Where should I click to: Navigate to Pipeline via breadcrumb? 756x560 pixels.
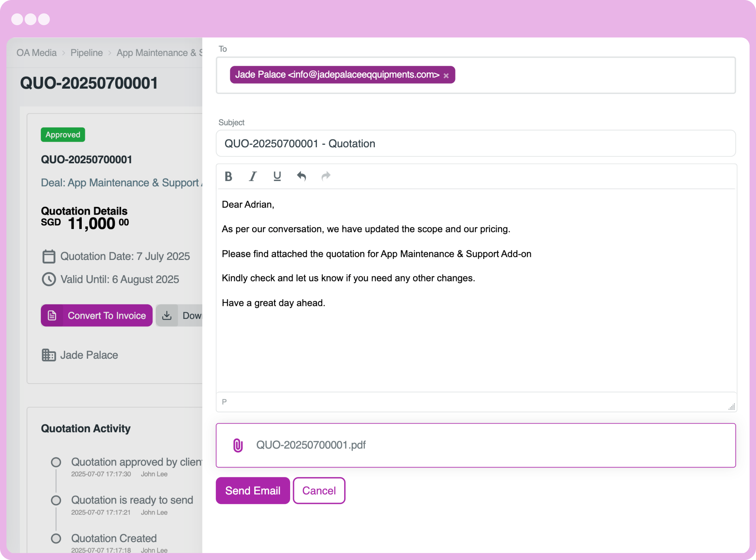click(x=87, y=52)
